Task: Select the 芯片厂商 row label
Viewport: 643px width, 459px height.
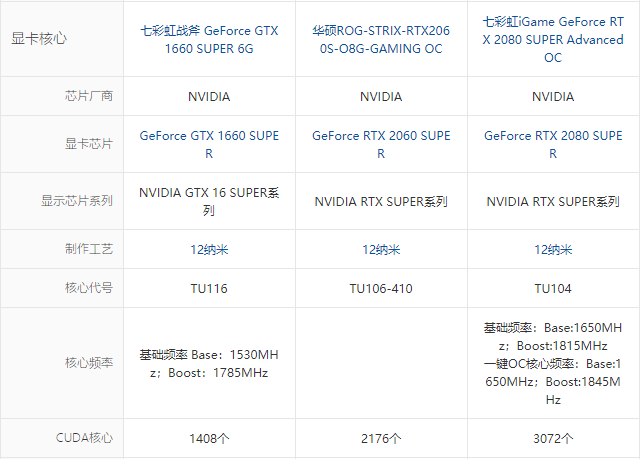Action: [x=88, y=97]
